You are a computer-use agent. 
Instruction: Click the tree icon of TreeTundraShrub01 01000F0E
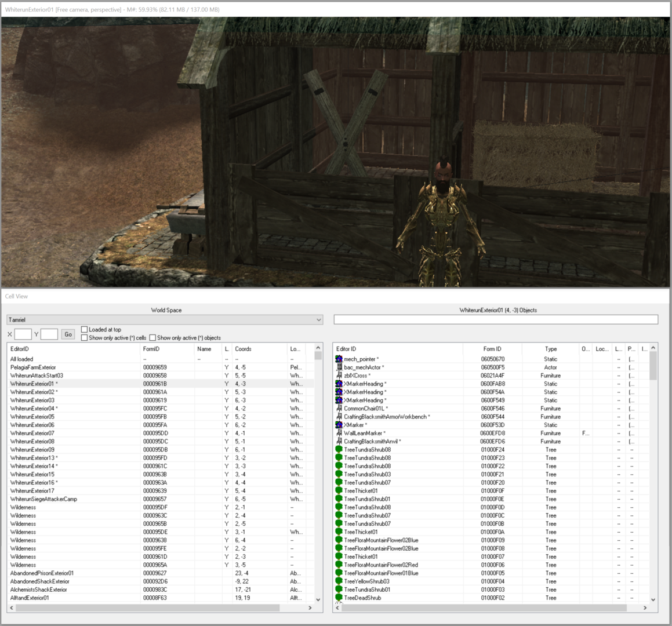pyautogui.click(x=339, y=499)
